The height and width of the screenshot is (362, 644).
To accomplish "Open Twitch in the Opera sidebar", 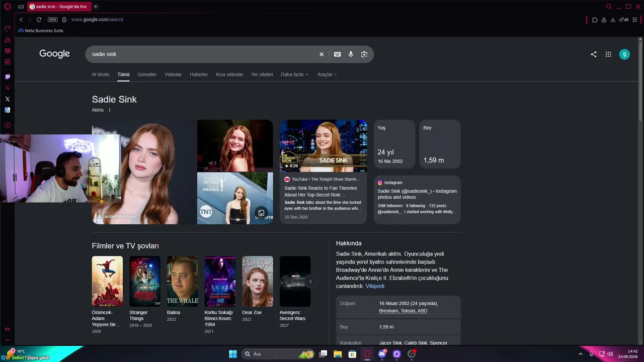I will (8, 77).
